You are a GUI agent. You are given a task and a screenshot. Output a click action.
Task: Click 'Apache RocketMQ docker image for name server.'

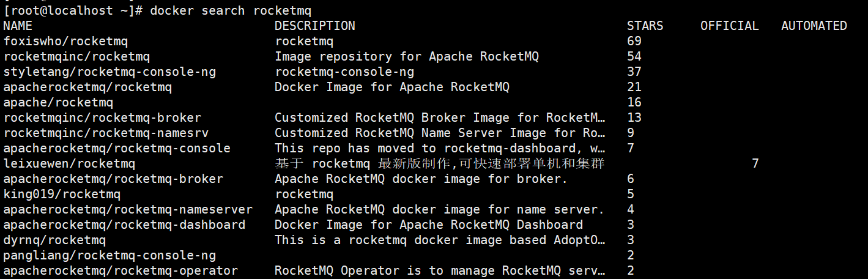[x=440, y=209]
